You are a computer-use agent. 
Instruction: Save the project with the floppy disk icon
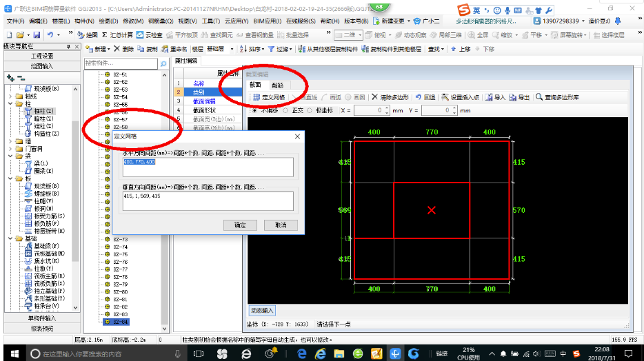tap(37, 35)
